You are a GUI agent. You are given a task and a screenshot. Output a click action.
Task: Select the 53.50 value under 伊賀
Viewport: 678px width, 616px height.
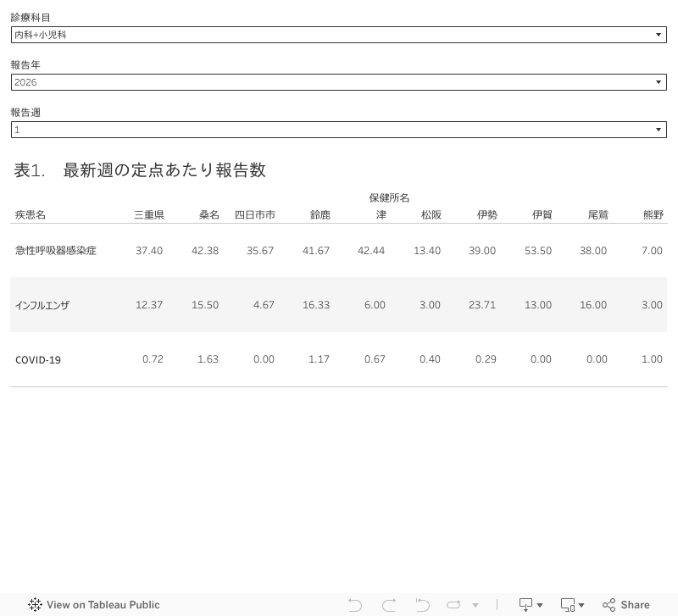coord(538,251)
